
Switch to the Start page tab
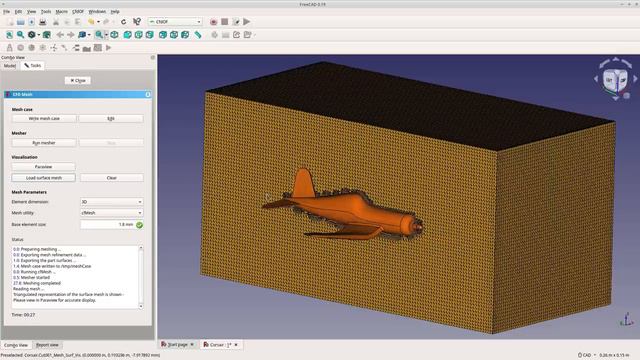178,345
